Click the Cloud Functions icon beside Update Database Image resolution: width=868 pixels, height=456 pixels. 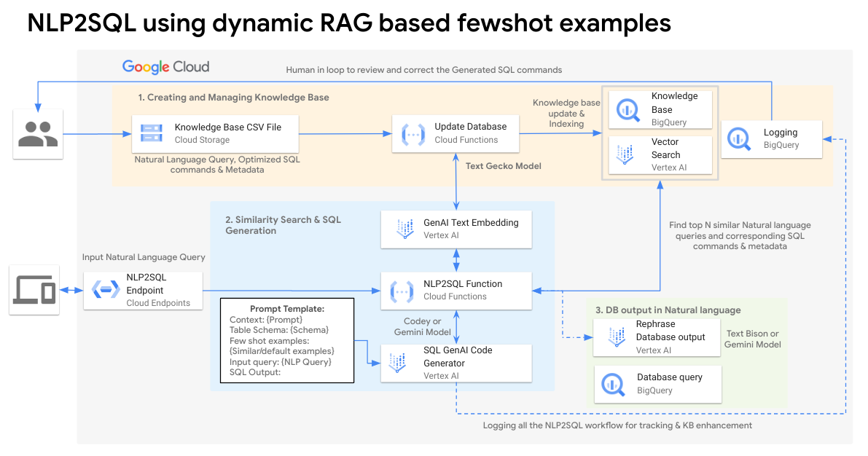point(413,134)
